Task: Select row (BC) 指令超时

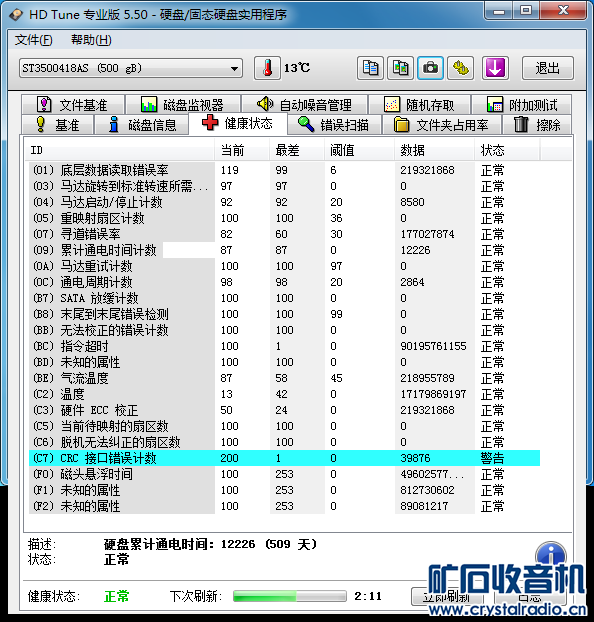Action: tap(284, 346)
